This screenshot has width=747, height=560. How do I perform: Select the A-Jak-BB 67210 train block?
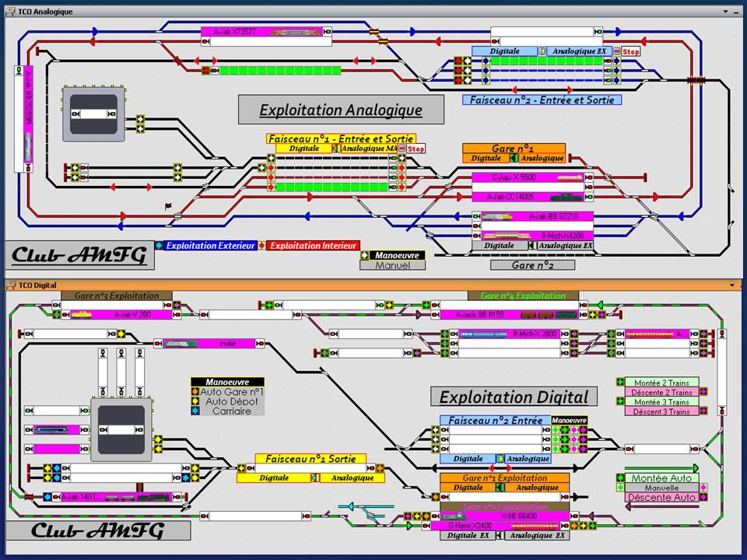click(x=538, y=216)
